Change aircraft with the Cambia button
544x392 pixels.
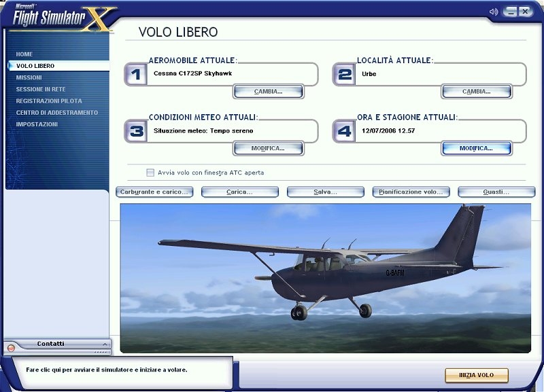pos(268,91)
